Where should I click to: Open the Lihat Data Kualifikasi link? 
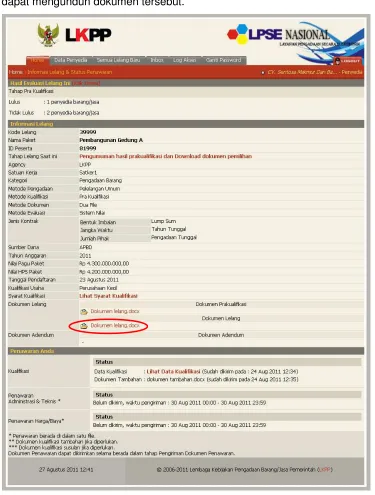tap(173, 371)
